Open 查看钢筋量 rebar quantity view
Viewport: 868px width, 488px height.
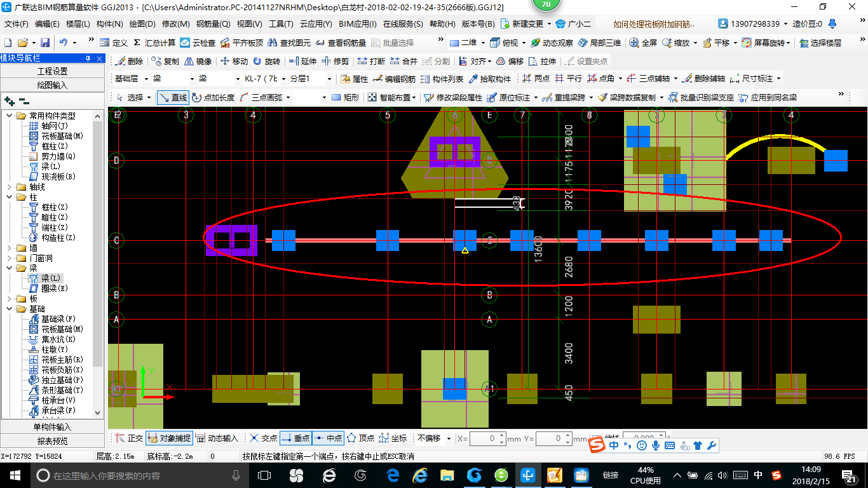tap(341, 43)
